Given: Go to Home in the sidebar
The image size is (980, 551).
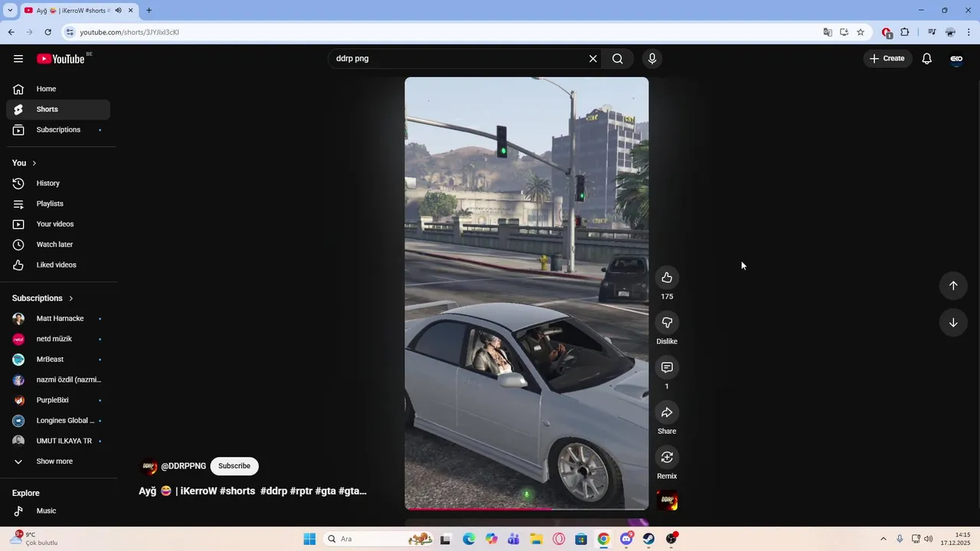Looking at the screenshot, I should pos(58,89).
